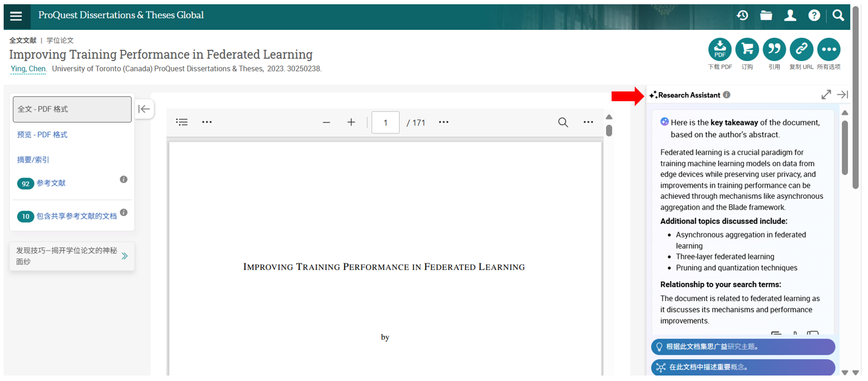Add to order with 订购 cart icon
Image resolution: width=868 pixels, height=381 pixels.
[747, 49]
